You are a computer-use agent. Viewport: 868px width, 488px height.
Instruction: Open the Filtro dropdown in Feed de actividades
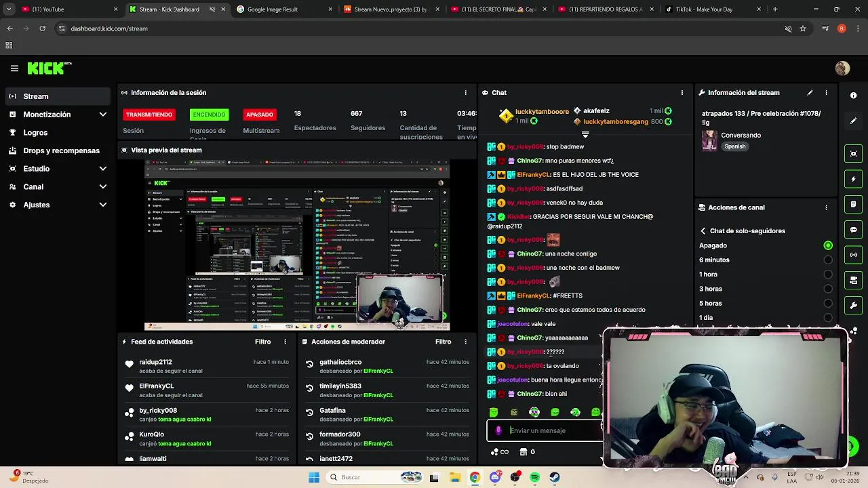262,342
